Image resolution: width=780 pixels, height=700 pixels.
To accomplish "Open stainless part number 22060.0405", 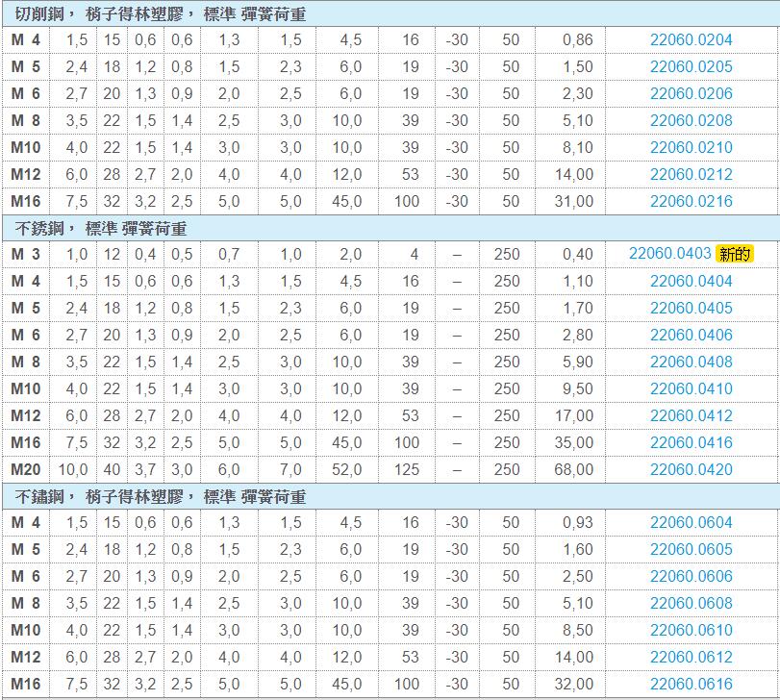I will click(691, 309).
